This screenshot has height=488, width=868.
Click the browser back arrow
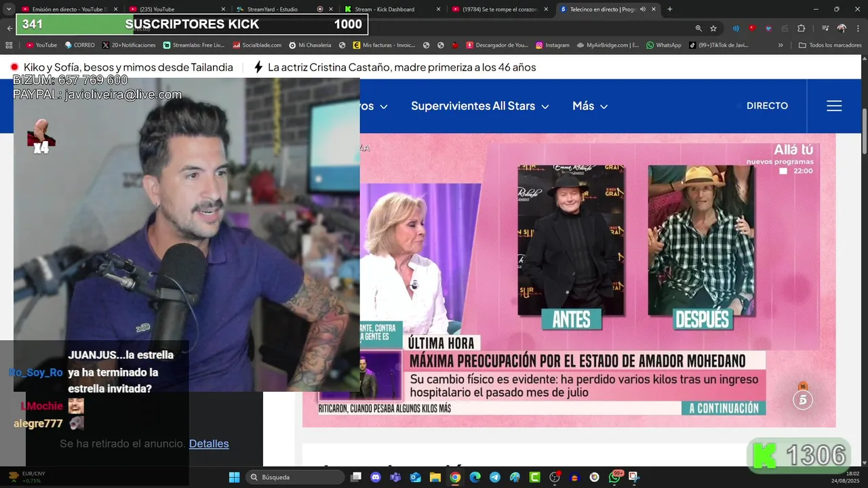click(x=9, y=28)
